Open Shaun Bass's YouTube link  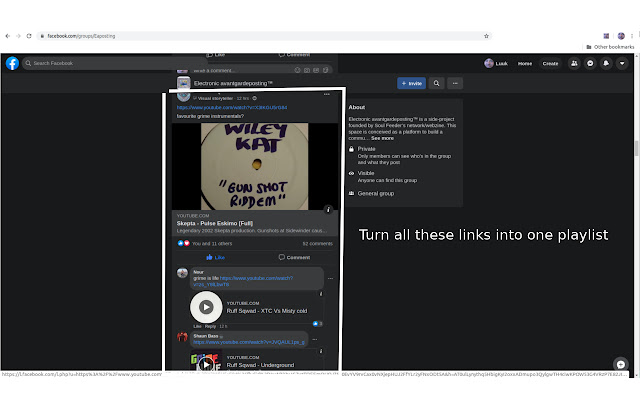click(x=249, y=342)
